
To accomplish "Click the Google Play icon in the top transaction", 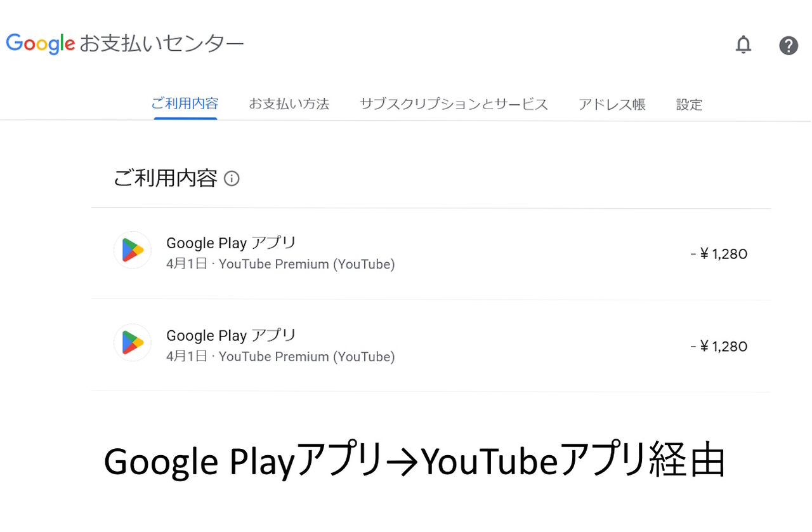I will (133, 250).
